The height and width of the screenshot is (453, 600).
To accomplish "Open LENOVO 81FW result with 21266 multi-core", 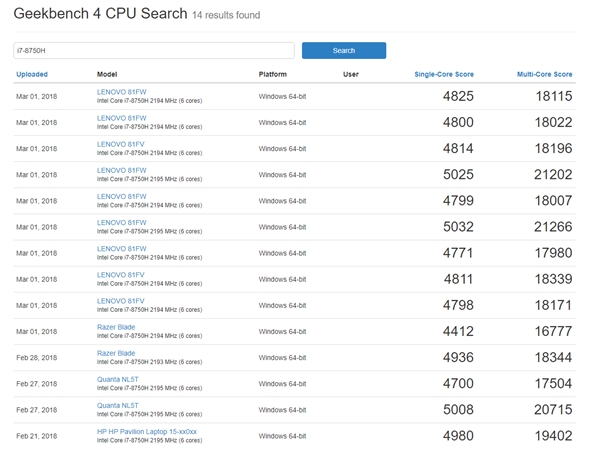I will [x=122, y=222].
